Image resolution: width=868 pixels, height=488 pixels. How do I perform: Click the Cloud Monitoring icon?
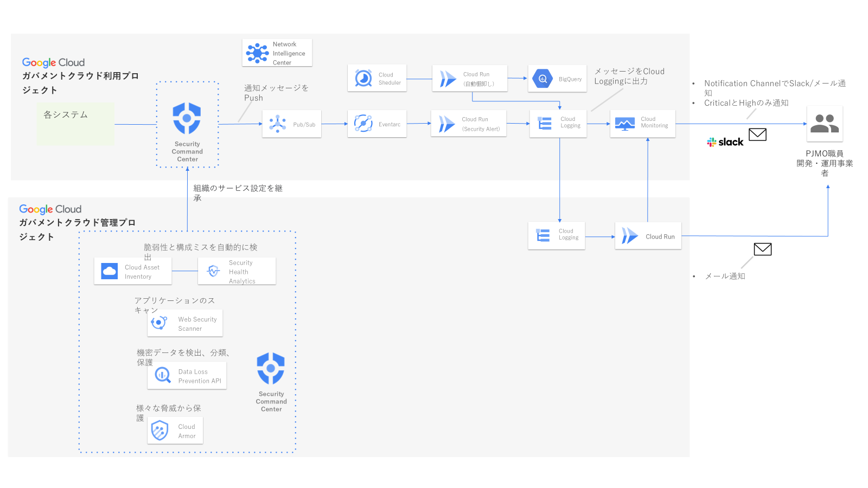625,124
